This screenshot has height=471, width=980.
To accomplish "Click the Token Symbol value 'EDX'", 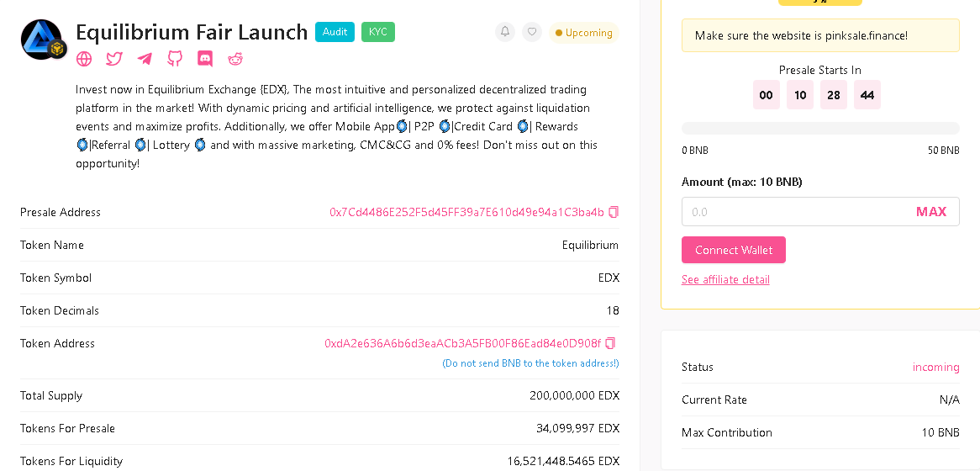I will point(609,278).
